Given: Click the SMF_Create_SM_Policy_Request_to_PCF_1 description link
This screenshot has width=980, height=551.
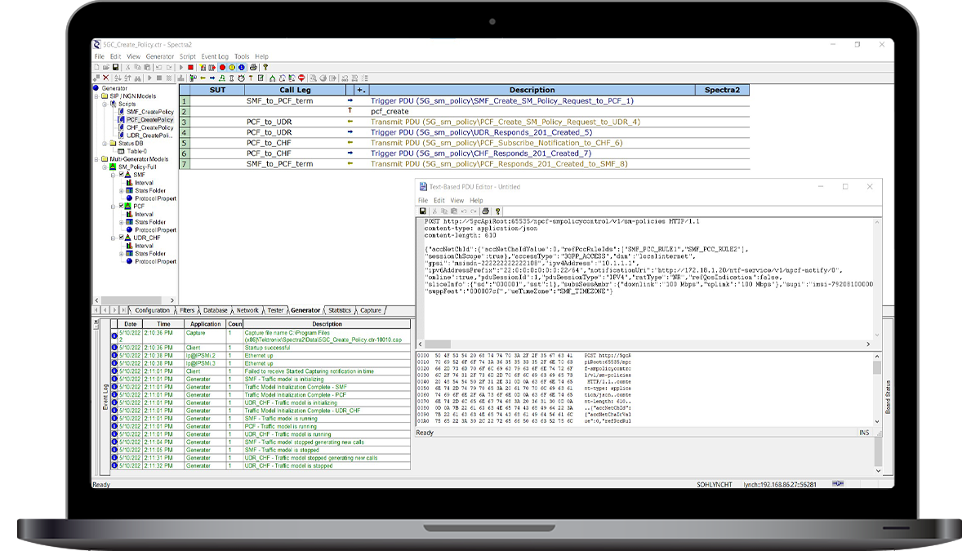Looking at the screenshot, I should (501, 101).
